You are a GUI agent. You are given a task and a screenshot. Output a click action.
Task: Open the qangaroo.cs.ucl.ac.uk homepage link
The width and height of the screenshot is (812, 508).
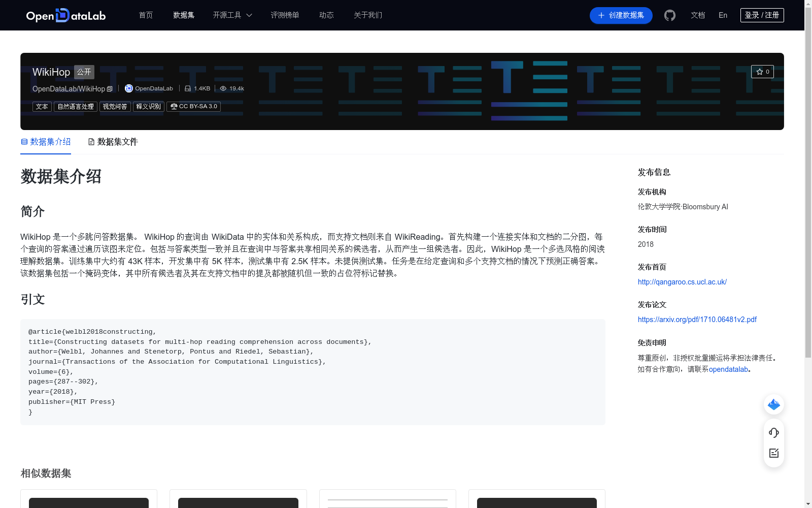[x=682, y=282]
